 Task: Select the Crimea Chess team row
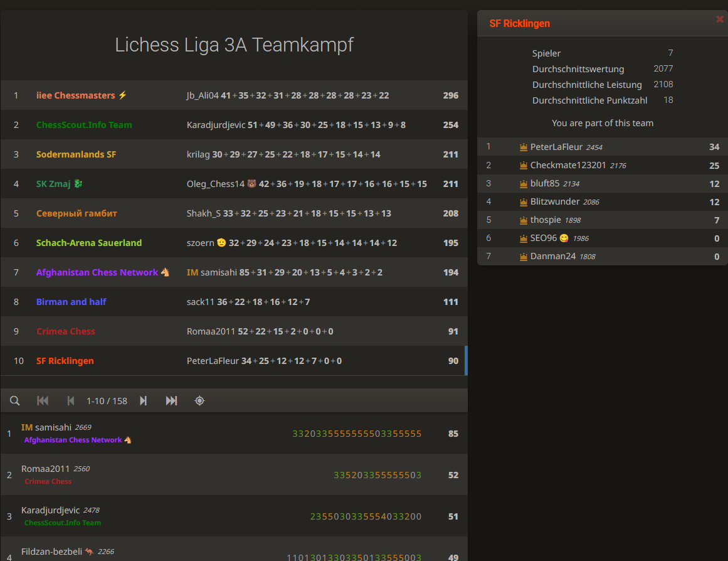click(66, 331)
